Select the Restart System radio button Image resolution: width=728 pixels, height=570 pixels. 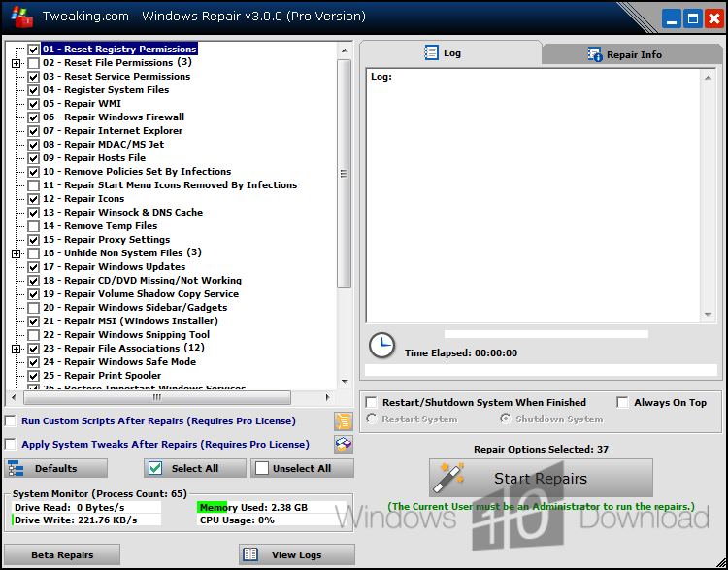[372, 419]
